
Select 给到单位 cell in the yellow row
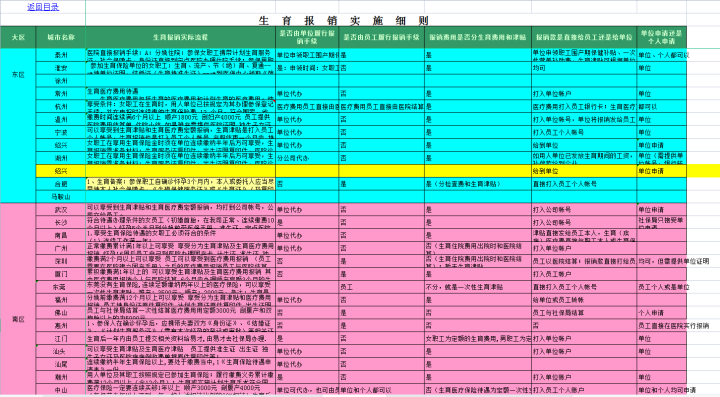pyautogui.click(x=584, y=171)
